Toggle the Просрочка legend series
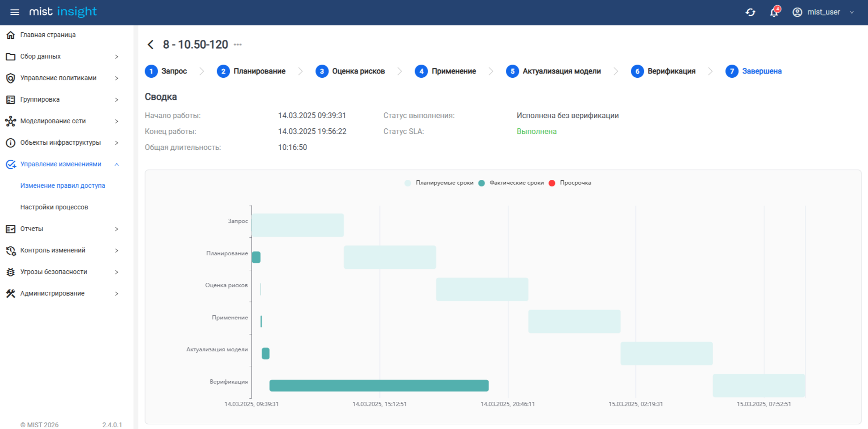868x429 pixels. tap(569, 183)
